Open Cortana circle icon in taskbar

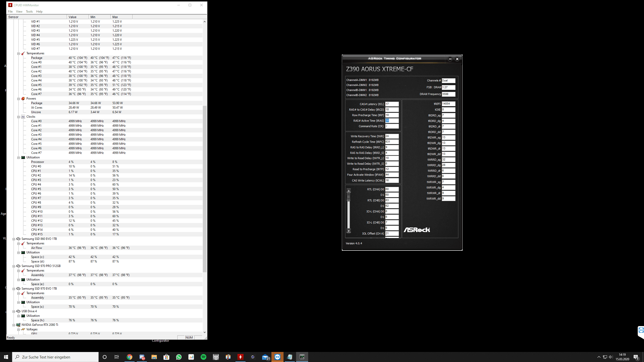[105, 357]
